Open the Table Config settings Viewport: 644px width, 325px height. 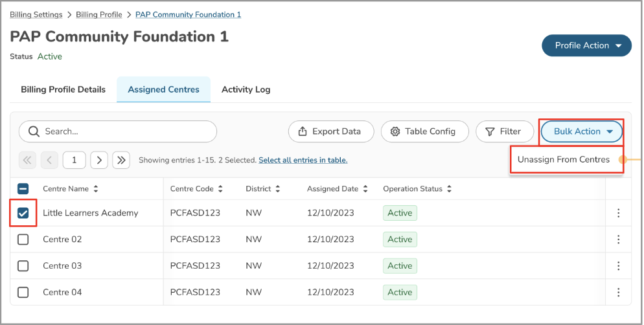tap(424, 131)
